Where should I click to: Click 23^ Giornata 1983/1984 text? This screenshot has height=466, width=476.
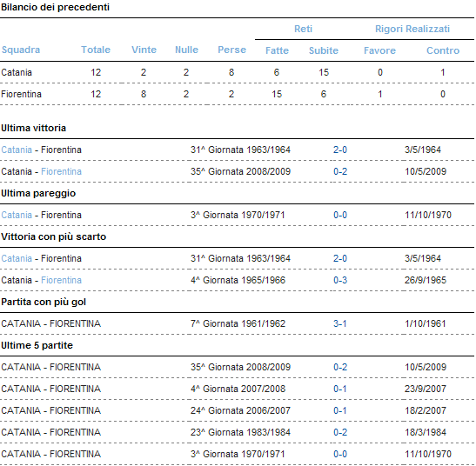[x=240, y=432]
